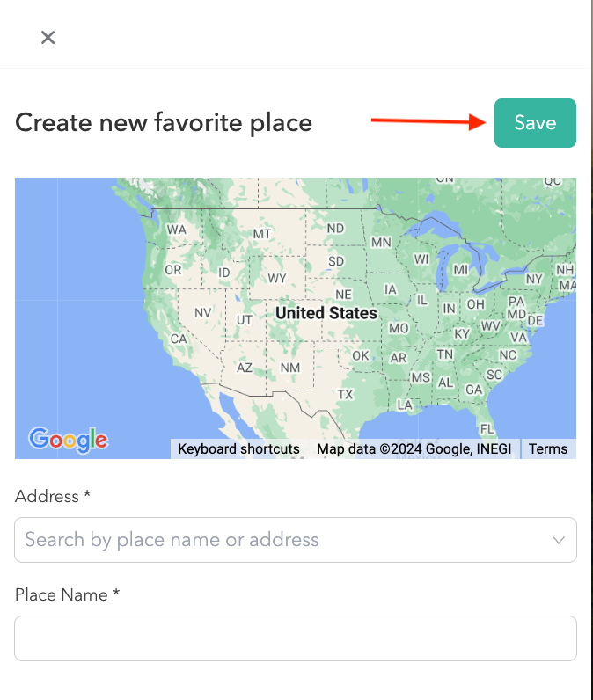Screen dimensions: 593x700
Task: Click Arizona (AZ) on the map
Action: [245, 368]
